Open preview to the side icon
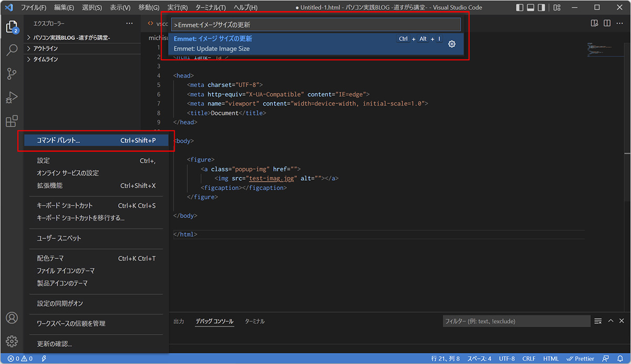The height and width of the screenshot is (364, 631). pos(595,24)
